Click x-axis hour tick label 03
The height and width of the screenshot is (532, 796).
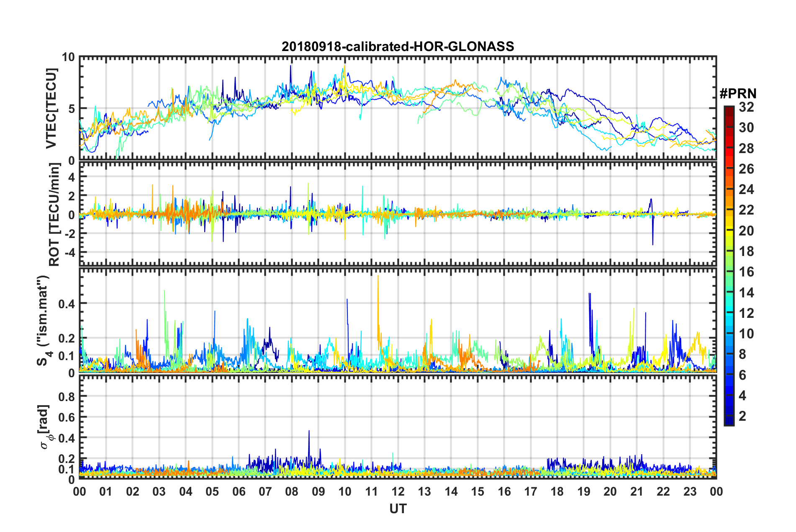pos(159,491)
